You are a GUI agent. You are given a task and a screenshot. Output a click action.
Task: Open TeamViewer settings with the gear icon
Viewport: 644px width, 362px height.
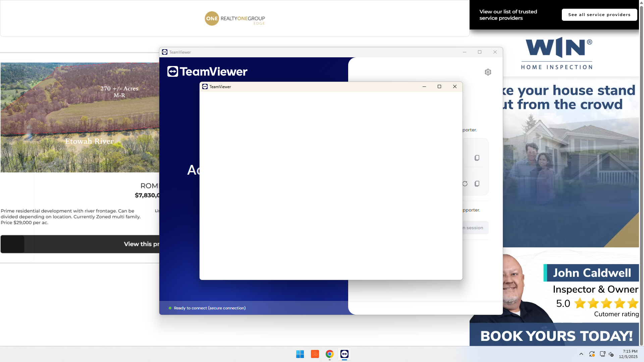pyautogui.click(x=488, y=72)
